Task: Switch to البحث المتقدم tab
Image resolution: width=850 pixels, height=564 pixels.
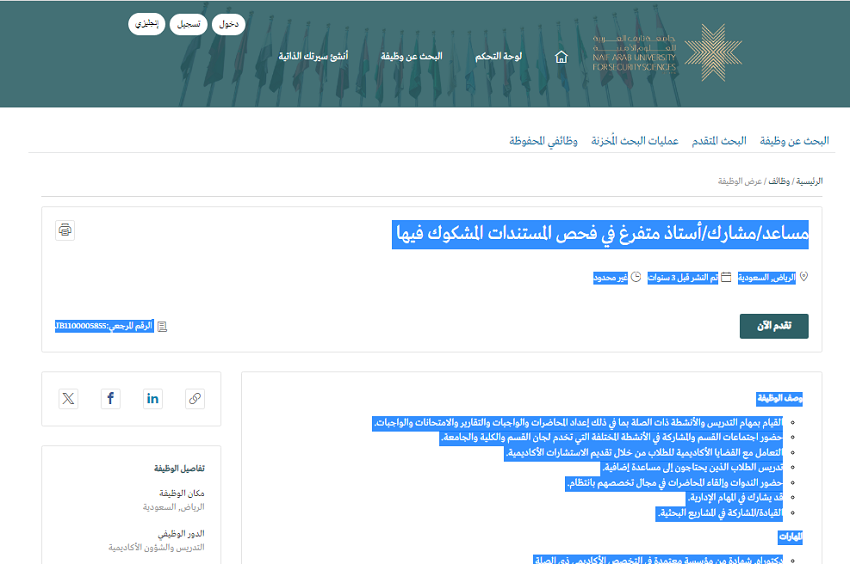Action: click(x=721, y=141)
